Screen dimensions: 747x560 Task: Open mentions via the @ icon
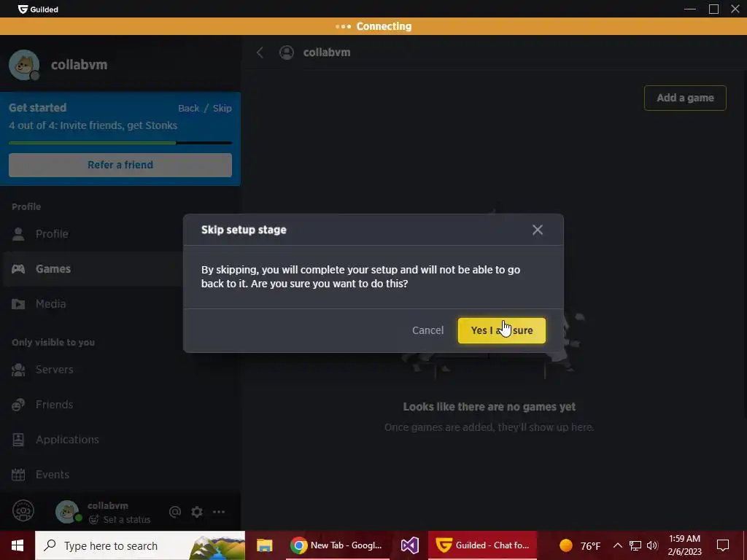tap(175, 512)
